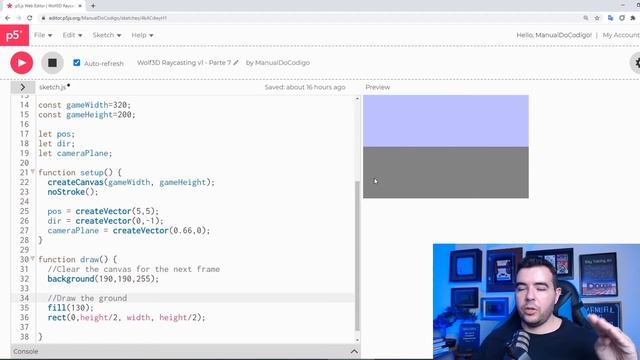Click the Wolf3D Raycasting sketch title
This screenshot has height=360, width=640.
(184, 62)
